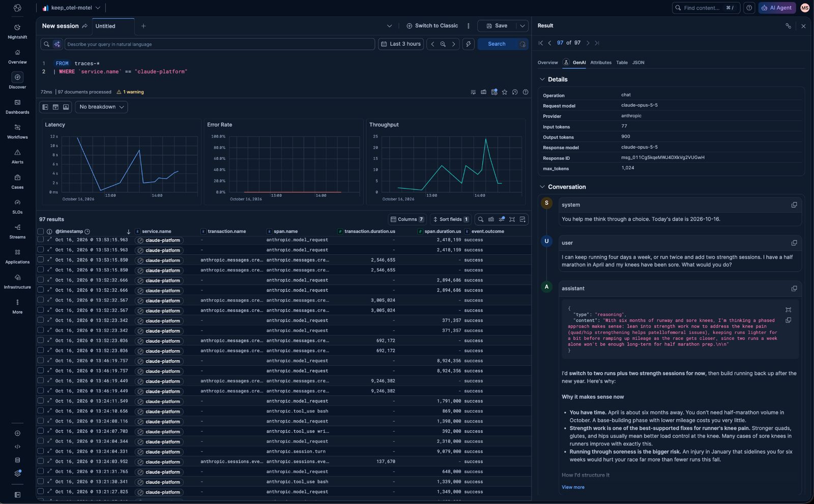Toggle the select-all rows checkbox
Viewport: 814px width, 504px height.
[x=41, y=231]
